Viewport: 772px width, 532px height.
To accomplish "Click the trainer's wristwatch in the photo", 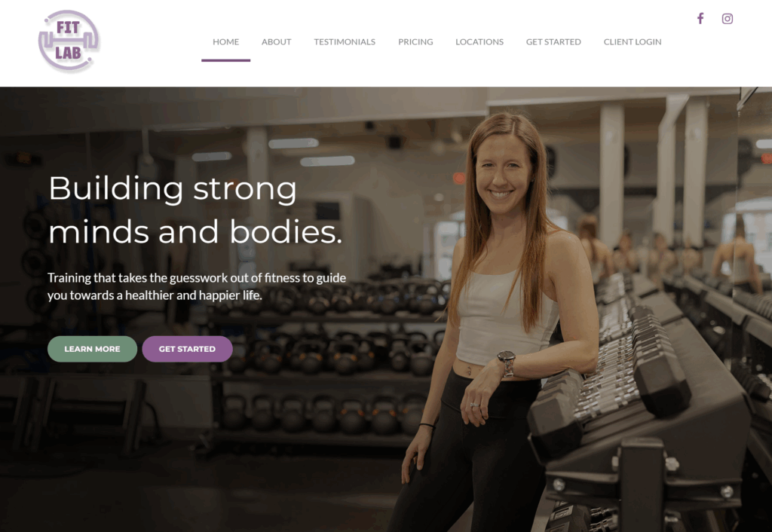I will (x=507, y=362).
